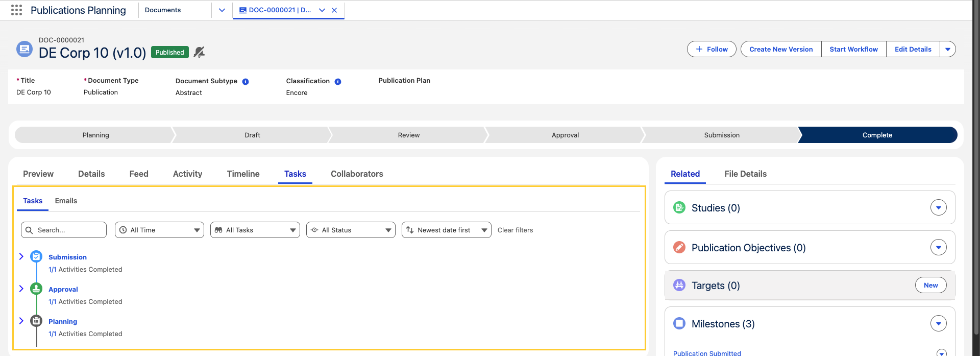
Task: Expand the Planning task row
Action: point(21,321)
